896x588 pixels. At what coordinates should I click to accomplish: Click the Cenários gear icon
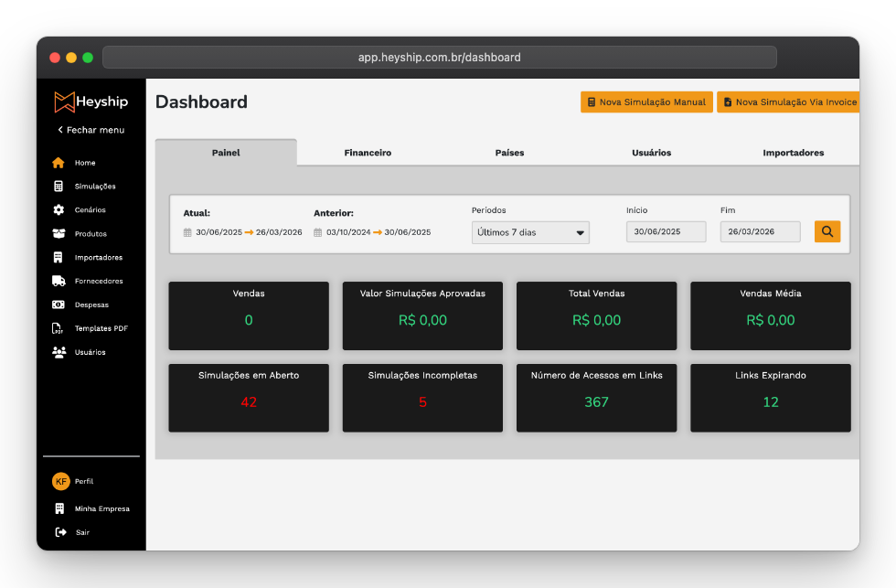coord(59,210)
